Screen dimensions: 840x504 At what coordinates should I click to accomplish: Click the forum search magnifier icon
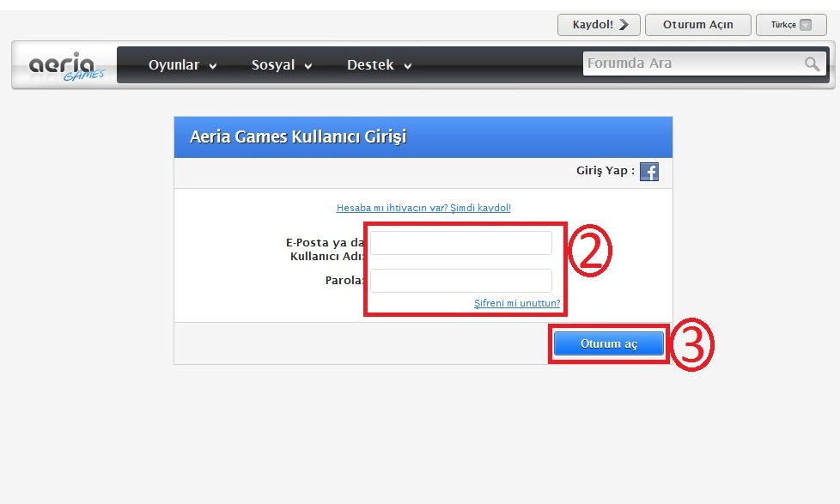813,64
